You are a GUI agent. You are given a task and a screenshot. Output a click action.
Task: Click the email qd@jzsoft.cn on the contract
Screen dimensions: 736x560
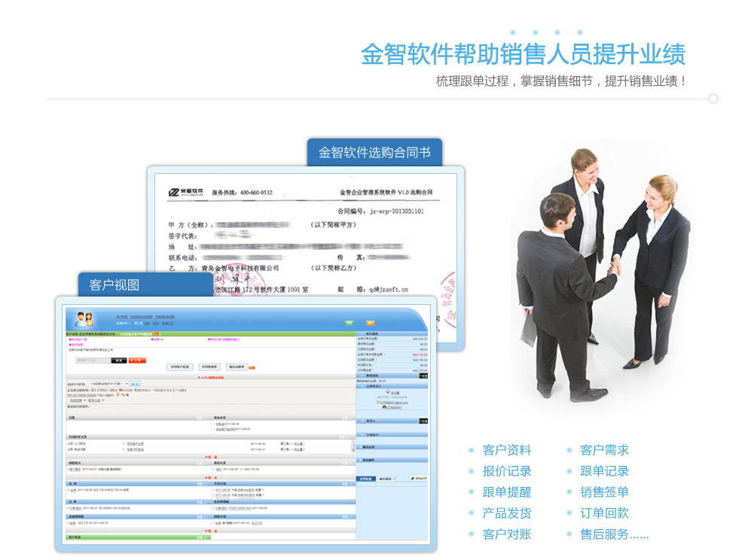point(389,289)
